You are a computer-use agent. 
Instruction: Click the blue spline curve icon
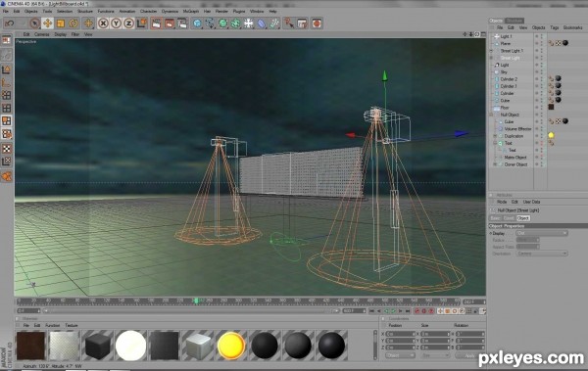pos(210,23)
